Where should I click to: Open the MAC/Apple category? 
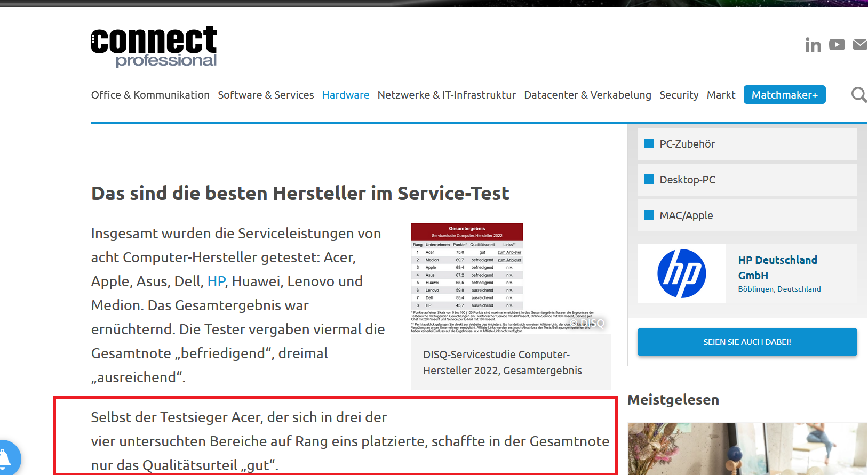point(747,215)
